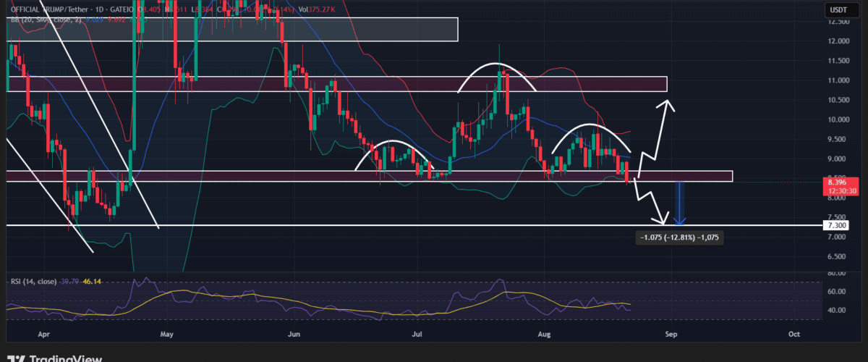Select the blue price range measurement arrow

(x=680, y=203)
